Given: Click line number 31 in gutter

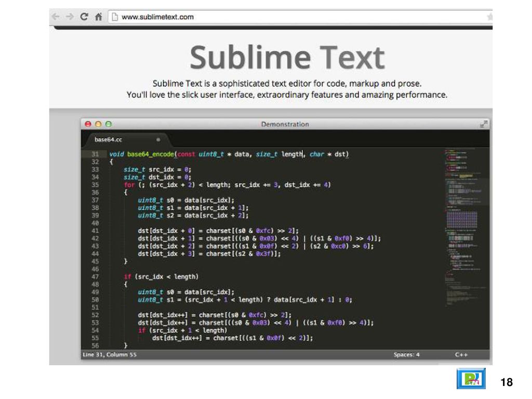Looking at the screenshot, I should tap(95, 154).
